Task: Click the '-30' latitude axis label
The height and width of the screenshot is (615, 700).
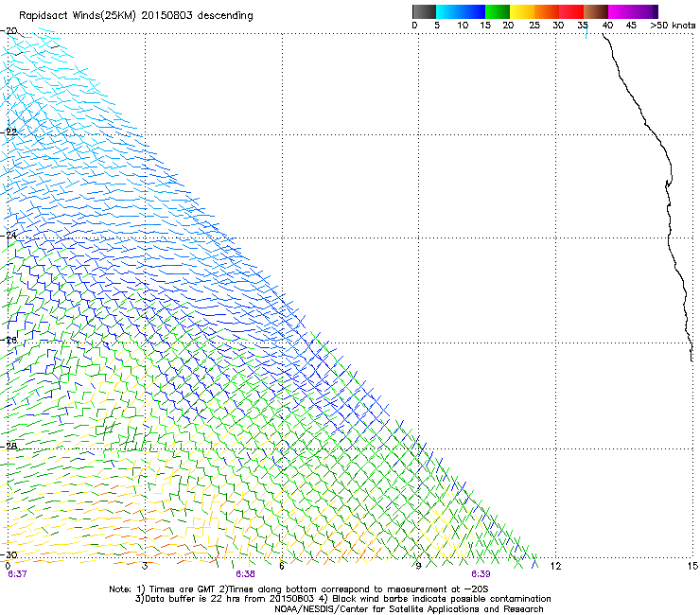Action: (9, 554)
